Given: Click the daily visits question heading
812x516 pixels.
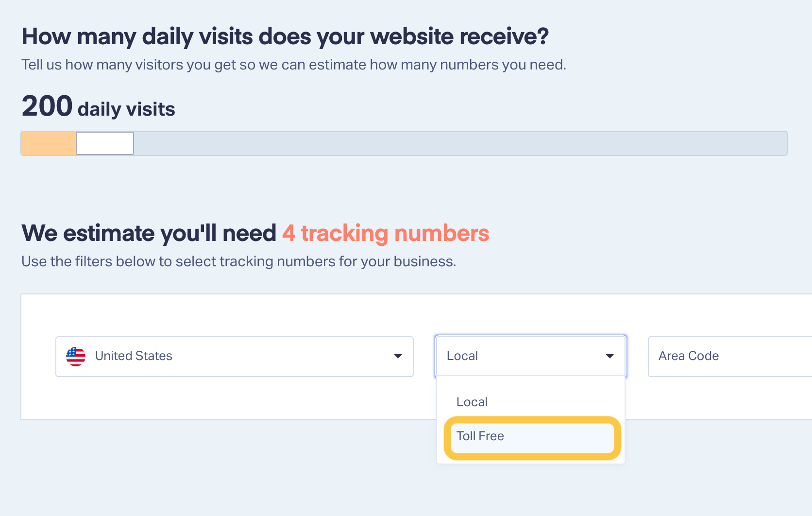Looking at the screenshot, I should coord(285,36).
